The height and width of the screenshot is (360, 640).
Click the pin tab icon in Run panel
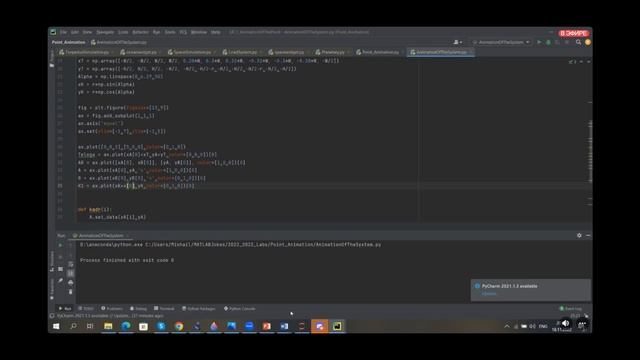click(60, 280)
